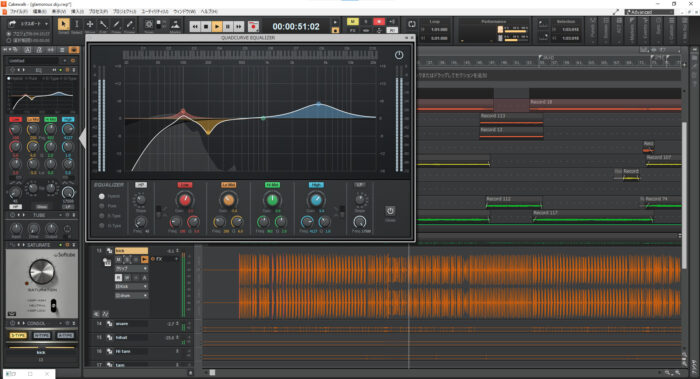
Task: Solo the kick track
Action: [127, 259]
